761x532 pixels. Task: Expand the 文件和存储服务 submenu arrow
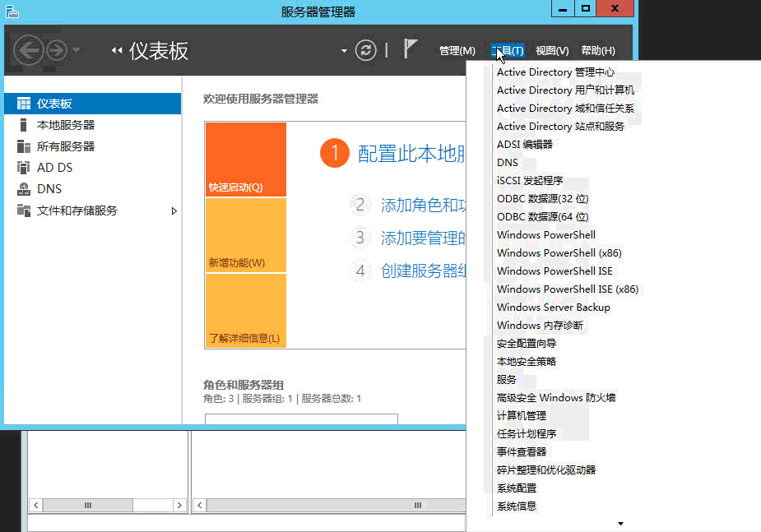(x=174, y=211)
